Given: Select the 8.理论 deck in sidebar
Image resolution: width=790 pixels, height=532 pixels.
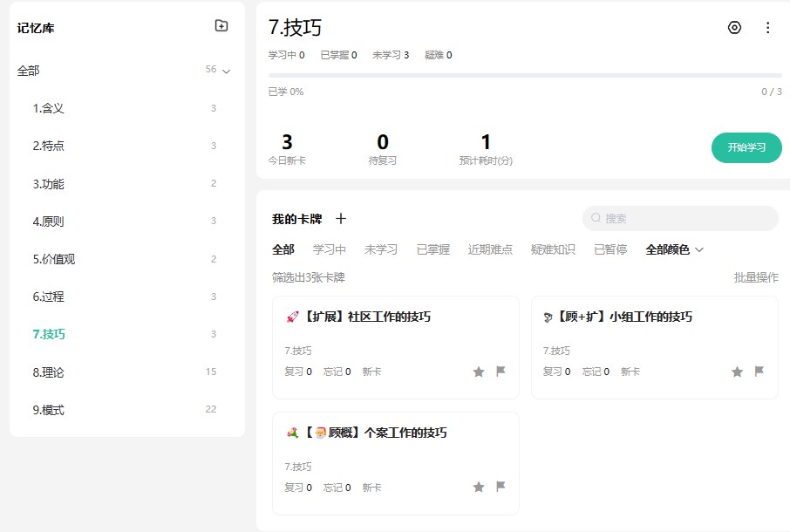Looking at the screenshot, I should 125,372.
